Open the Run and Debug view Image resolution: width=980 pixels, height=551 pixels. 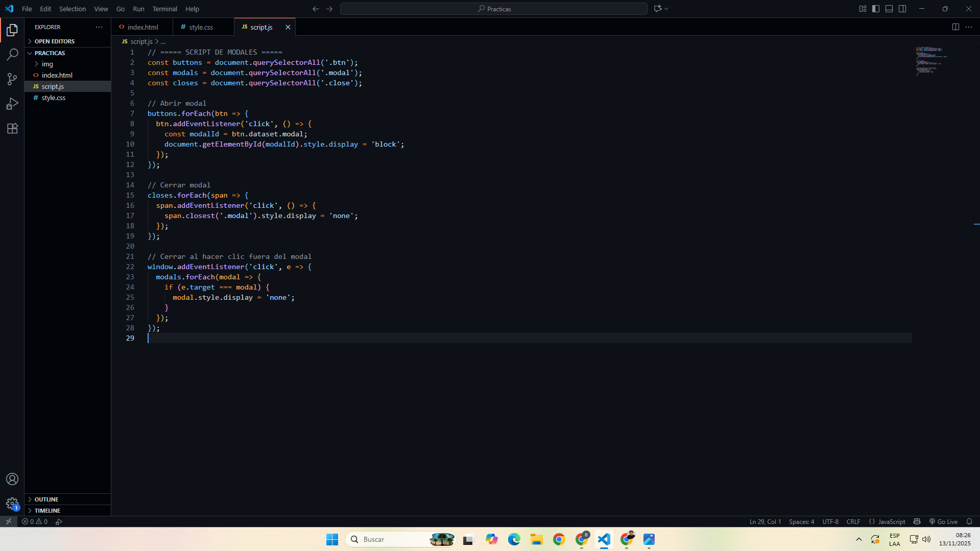click(x=12, y=104)
